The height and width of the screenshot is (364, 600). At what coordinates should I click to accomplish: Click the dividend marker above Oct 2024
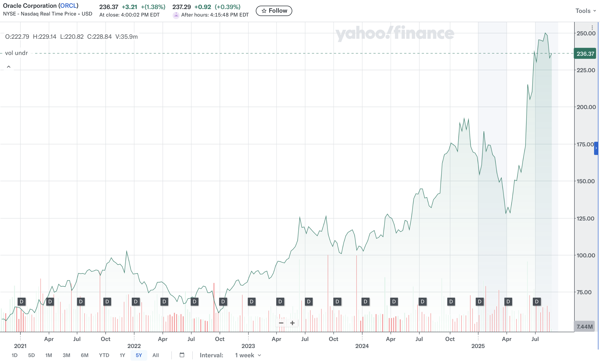451,302
